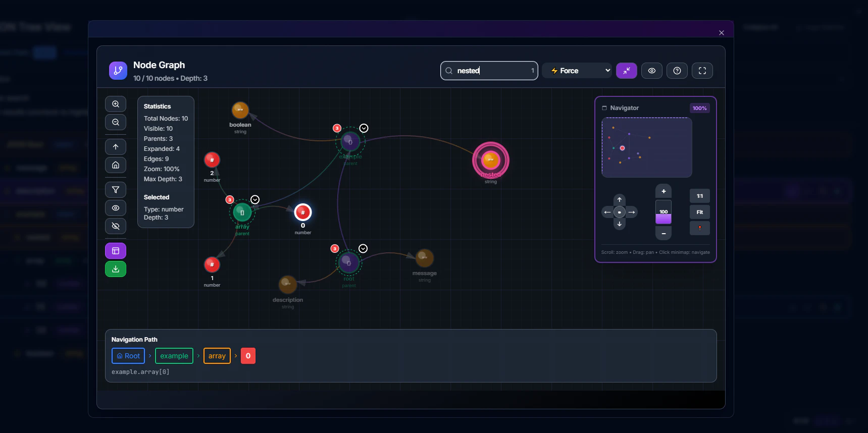Viewport: 868px width, 433px height.
Task: Toggle the eye visibility button in header
Action: [652, 71]
